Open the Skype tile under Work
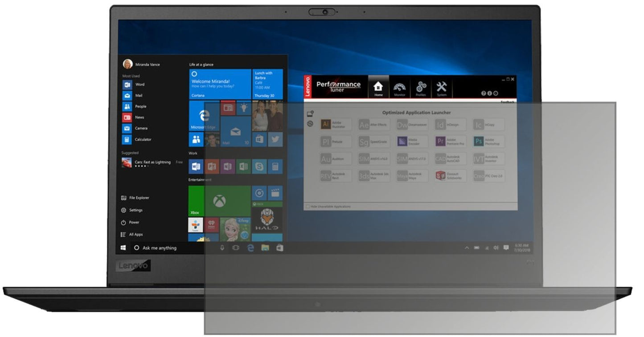The image size is (644, 337). coord(259,166)
